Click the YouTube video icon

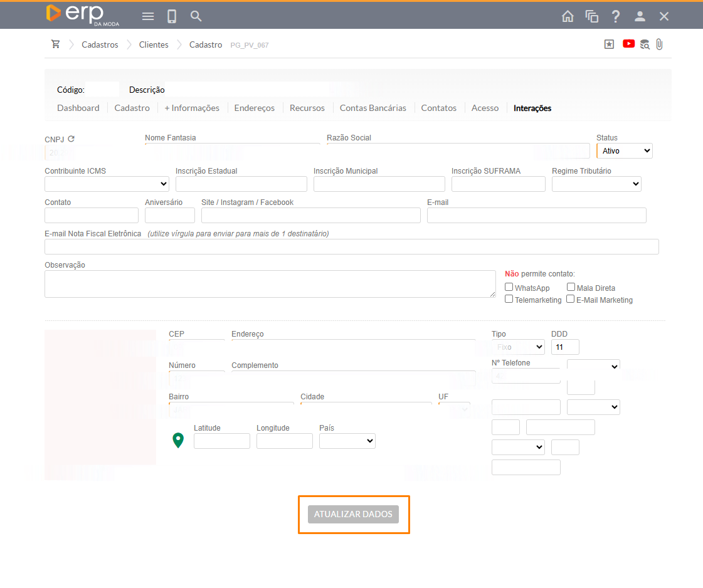tap(628, 44)
